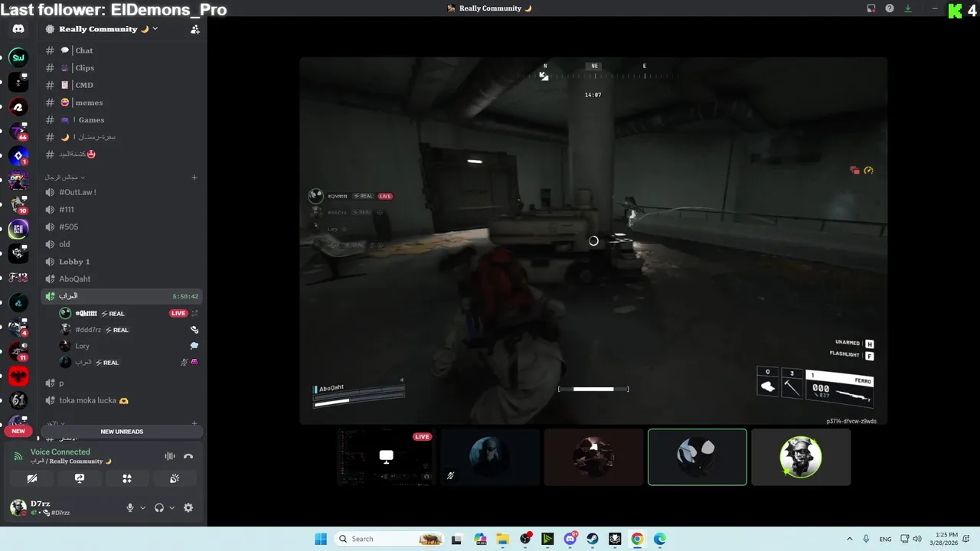This screenshot has height=551, width=980.
Task: Open the soundboard button
Action: [x=175, y=478]
